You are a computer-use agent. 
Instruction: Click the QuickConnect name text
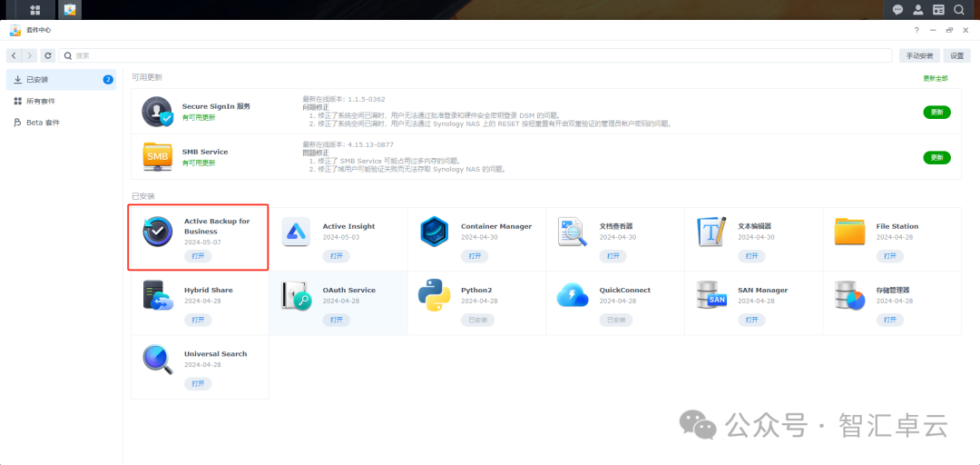[x=625, y=291]
